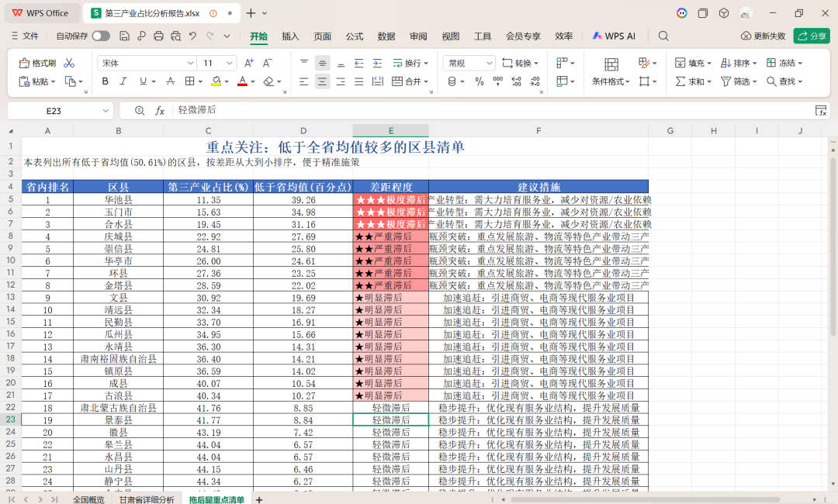Open the Review (审阅) ribbon tab
This screenshot has width=838, height=504.
pyautogui.click(x=418, y=36)
